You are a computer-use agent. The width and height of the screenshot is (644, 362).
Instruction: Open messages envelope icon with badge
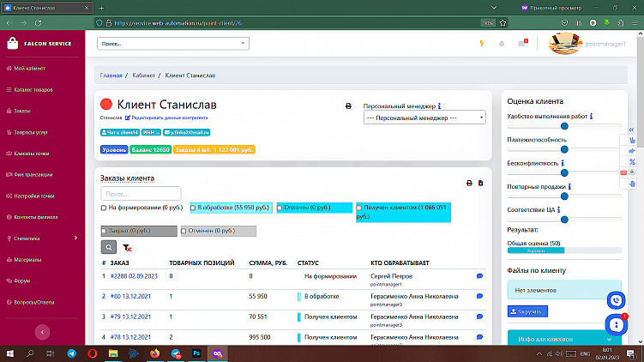pyautogui.click(x=523, y=43)
